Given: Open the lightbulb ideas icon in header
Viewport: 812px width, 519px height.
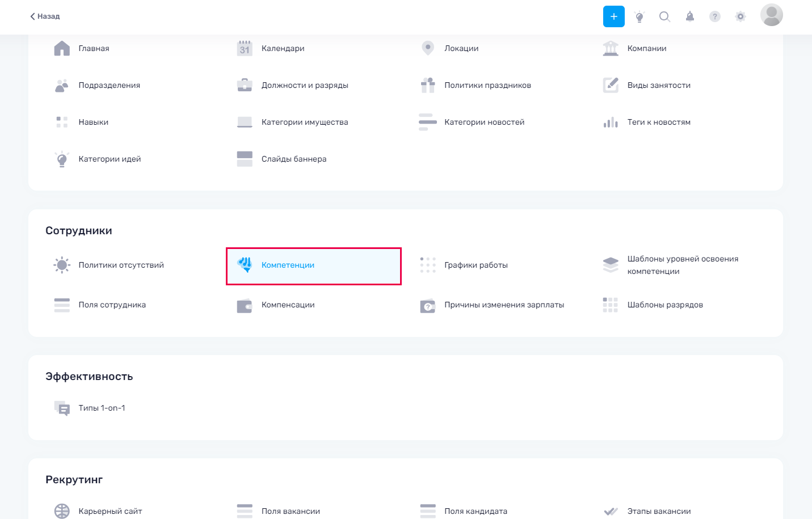Looking at the screenshot, I should [639, 16].
